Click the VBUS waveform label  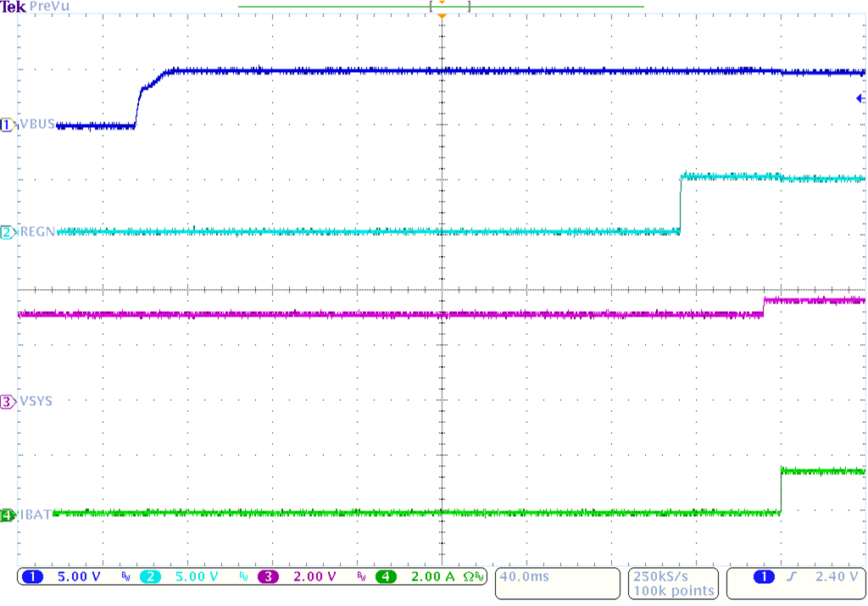36,124
